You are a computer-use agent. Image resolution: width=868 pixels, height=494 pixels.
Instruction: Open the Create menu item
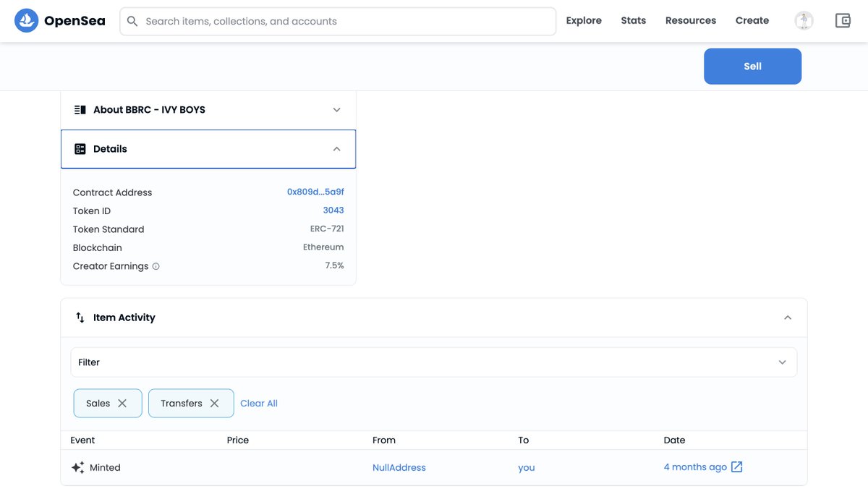click(752, 21)
